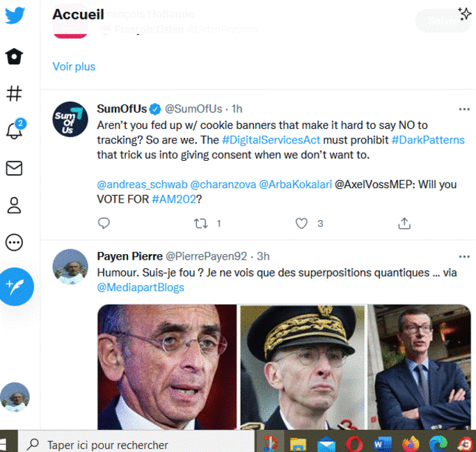
Task: Open the man with round glasses photo
Action: [167, 366]
